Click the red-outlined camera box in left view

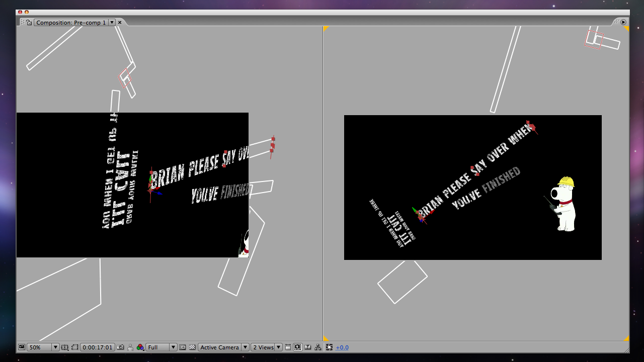tap(125, 78)
